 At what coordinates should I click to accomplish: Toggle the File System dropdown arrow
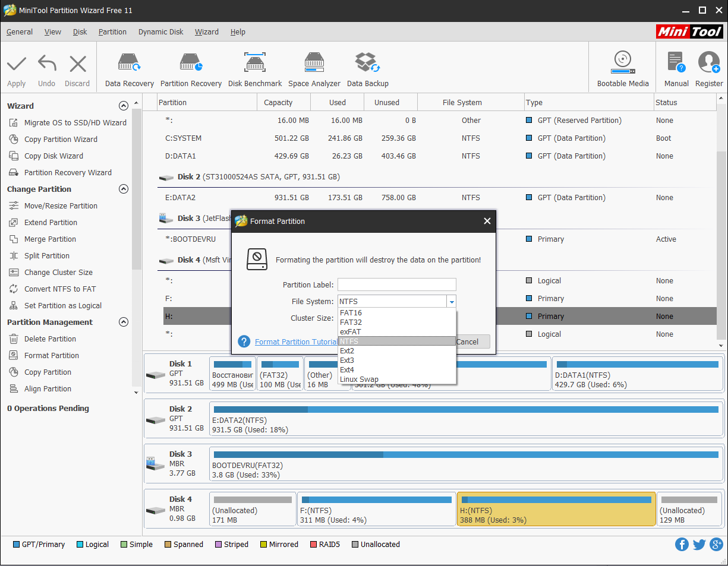pyautogui.click(x=452, y=302)
